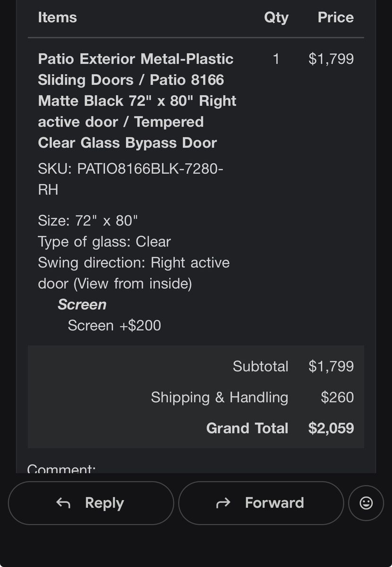
Task: Click the Screen +$200 add-on line
Action: pyautogui.click(x=114, y=326)
